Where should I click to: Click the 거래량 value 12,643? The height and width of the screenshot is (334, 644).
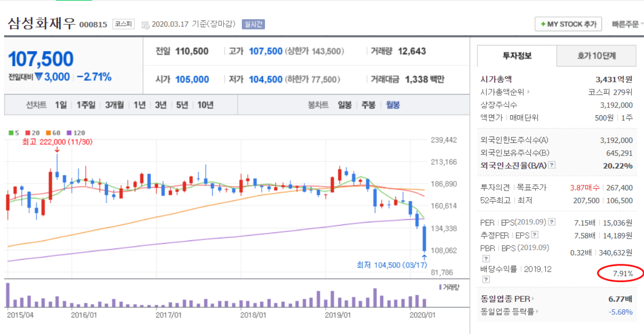click(412, 51)
